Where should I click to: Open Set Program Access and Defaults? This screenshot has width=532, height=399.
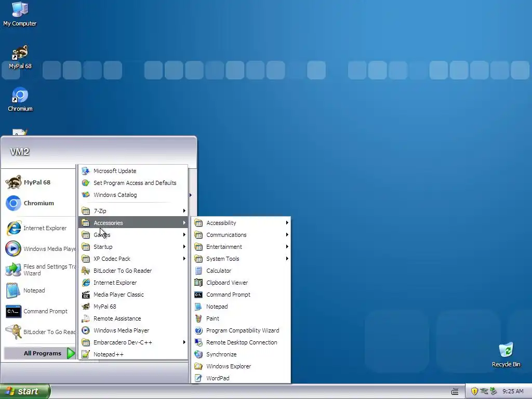tap(134, 183)
